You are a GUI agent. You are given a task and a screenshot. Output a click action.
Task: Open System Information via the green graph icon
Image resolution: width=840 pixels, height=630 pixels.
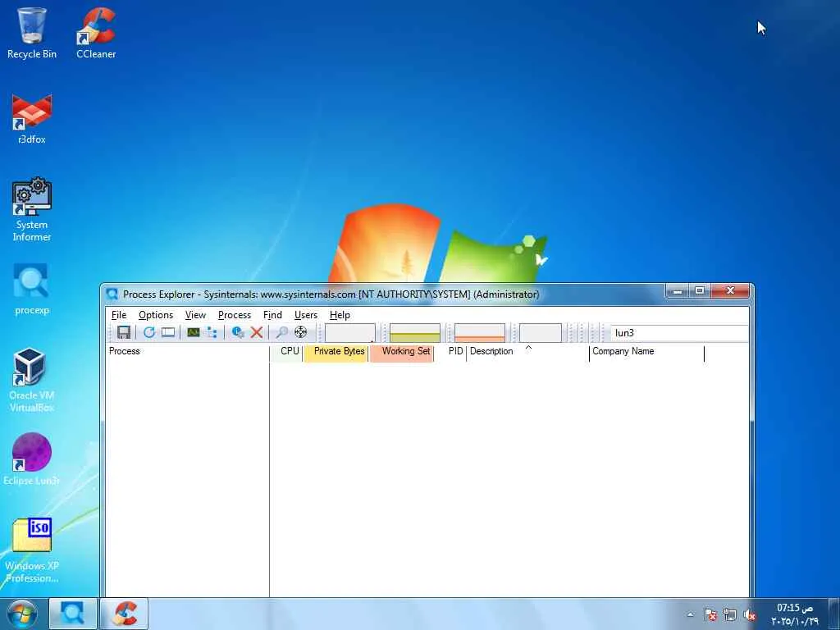click(x=194, y=333)
